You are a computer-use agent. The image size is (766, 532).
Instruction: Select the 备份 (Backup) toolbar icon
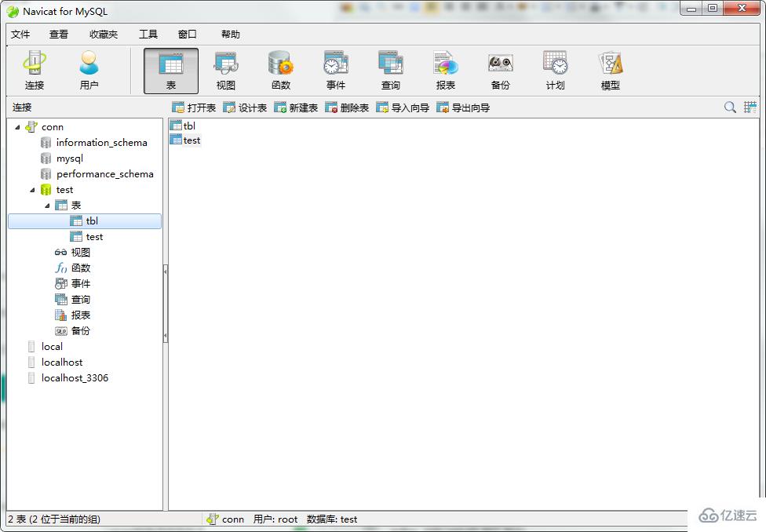pyautogui.click(x=500, y=69)
